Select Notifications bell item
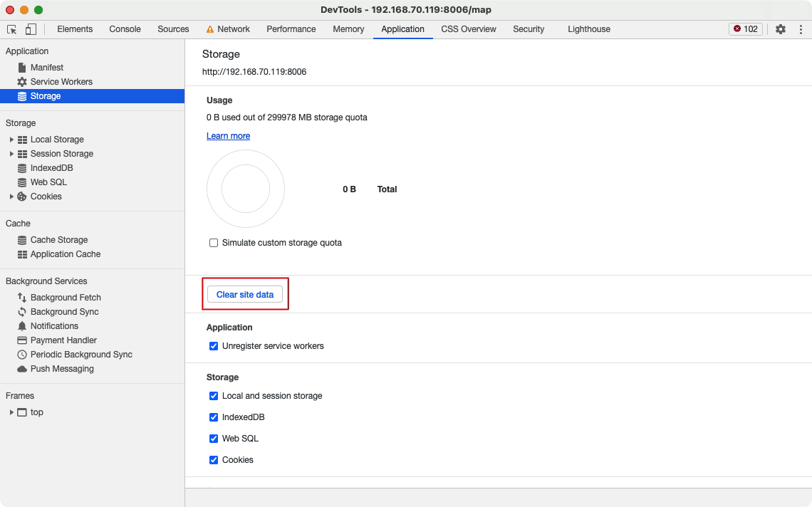 [x=48, y=325]
